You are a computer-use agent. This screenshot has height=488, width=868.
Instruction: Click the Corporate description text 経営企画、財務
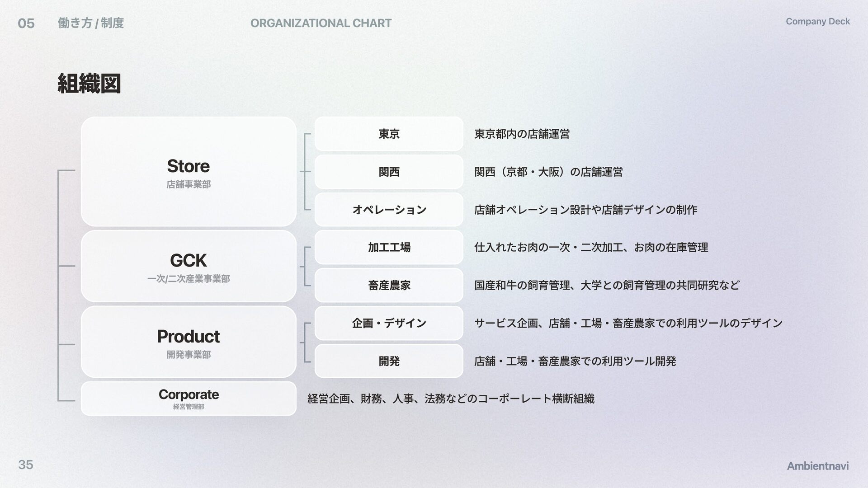tap(450, 399)
